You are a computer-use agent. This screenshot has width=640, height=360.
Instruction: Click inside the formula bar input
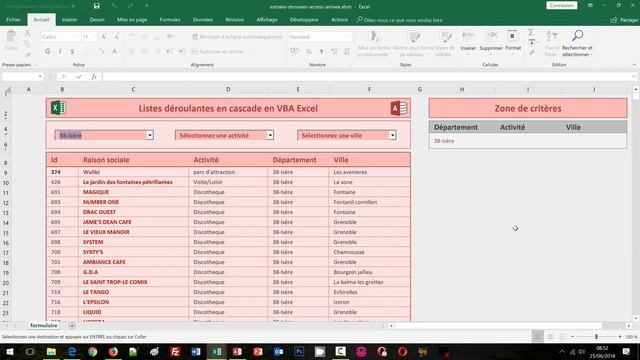pos(366,76)
